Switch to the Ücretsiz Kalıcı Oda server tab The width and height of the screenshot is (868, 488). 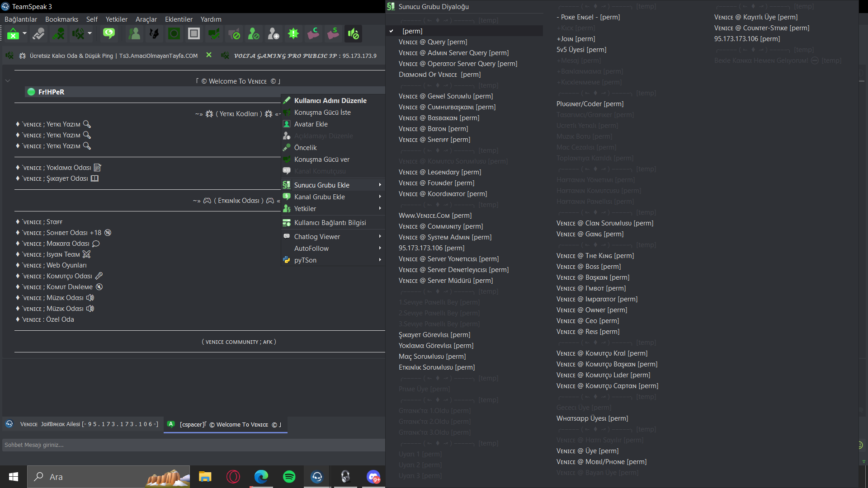click(108, 56)
